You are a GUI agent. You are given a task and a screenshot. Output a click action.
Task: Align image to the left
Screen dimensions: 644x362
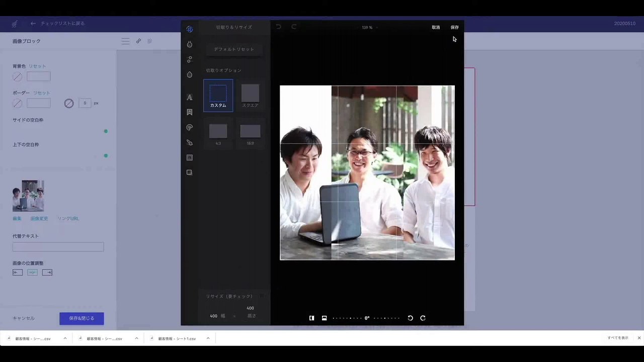point(18,273)
